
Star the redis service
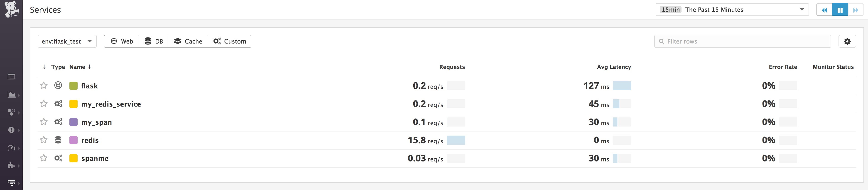click(44, 140)
